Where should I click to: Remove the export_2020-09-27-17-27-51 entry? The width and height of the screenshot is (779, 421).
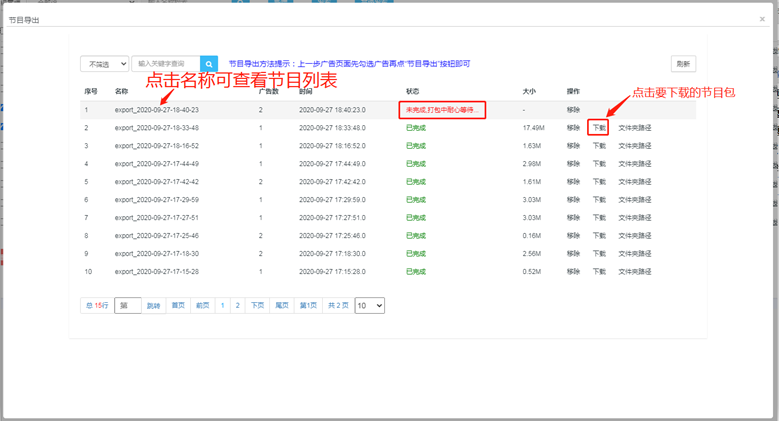[x=573, y=218]
